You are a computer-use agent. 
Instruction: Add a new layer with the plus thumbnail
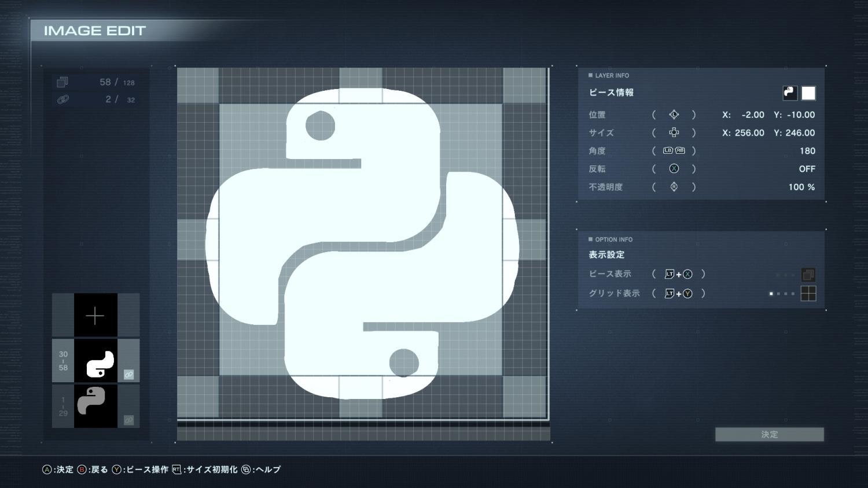[95, 315]
